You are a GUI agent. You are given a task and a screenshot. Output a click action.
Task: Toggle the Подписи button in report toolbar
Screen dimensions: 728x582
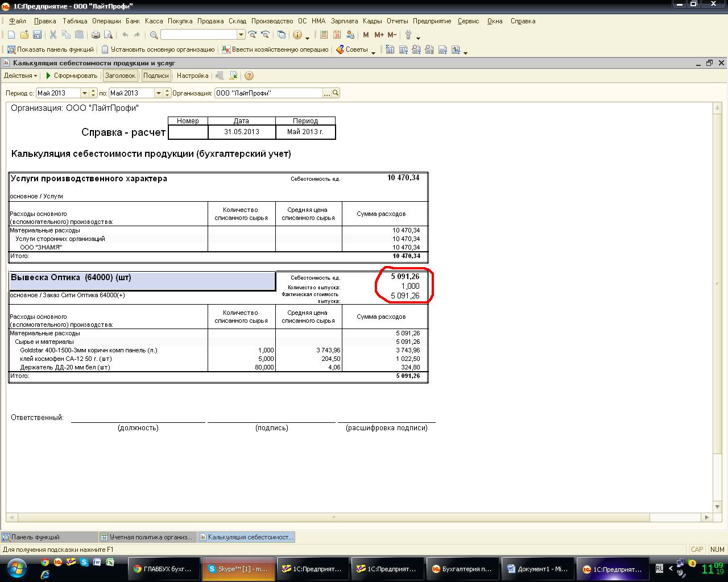[x=156, y=76]
